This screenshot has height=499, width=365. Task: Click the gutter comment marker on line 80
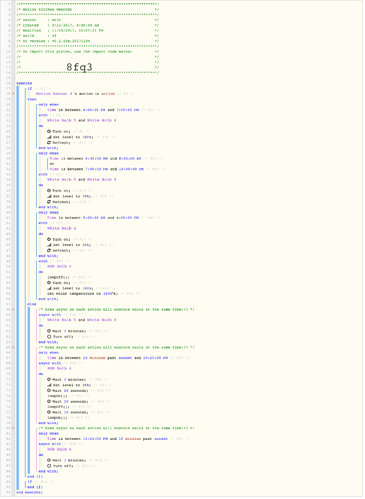click(x=14, y=428)
